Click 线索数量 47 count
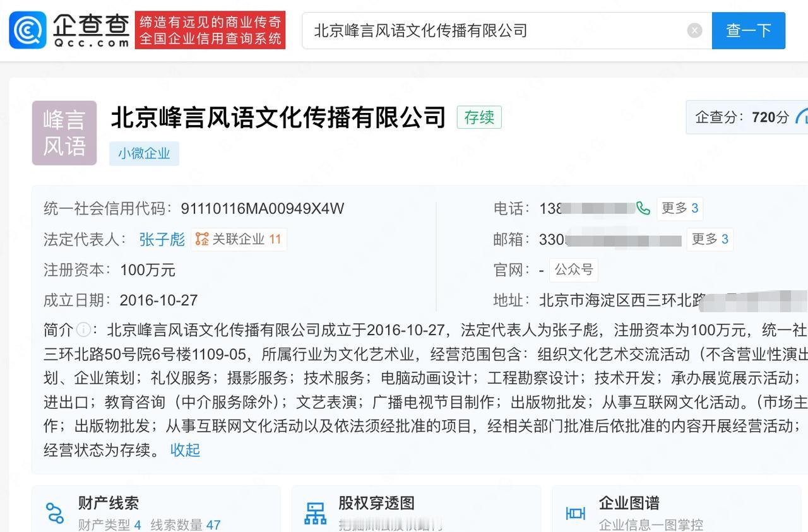Viewport: 808px width, 532px height. coord(185,524)
